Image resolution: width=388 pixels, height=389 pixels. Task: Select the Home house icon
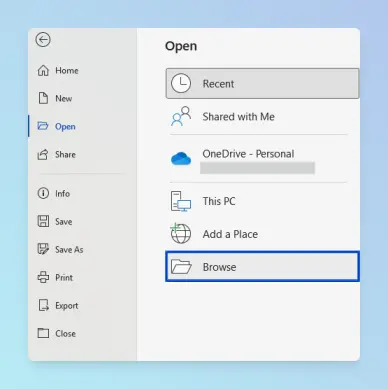(43, 70)
